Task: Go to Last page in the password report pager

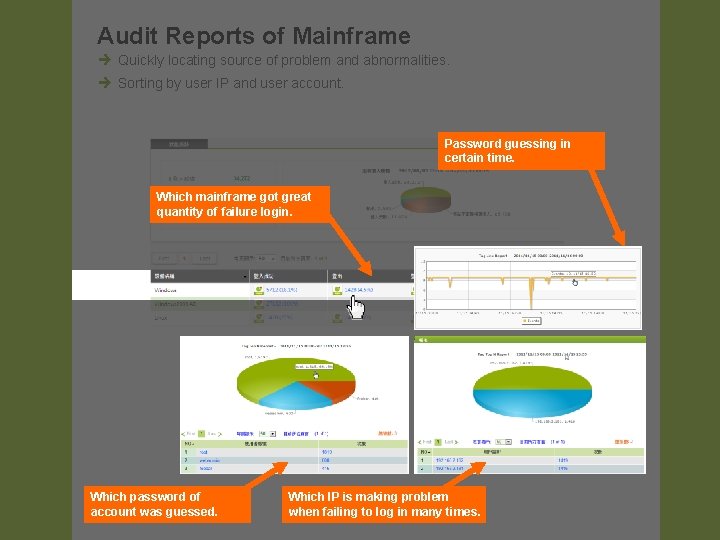Action: (214, 434)
